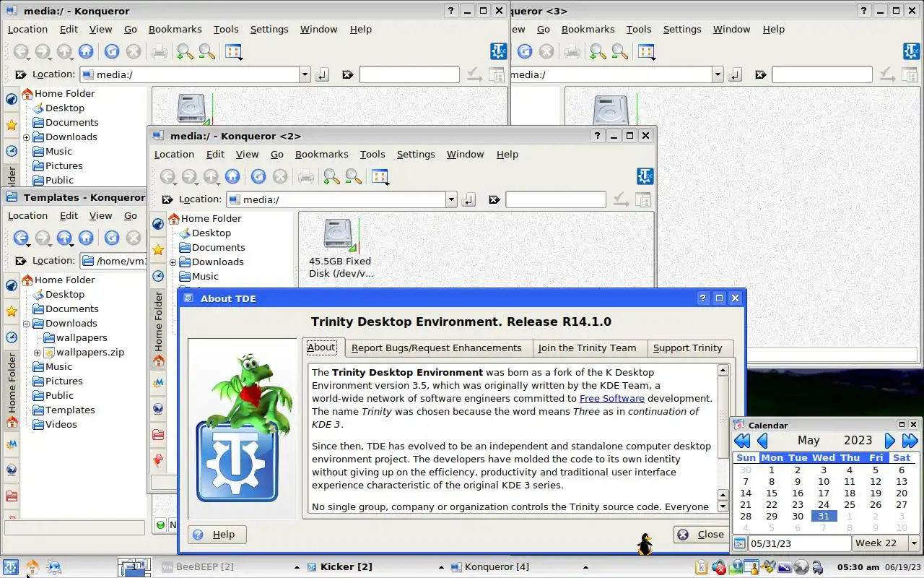
Task: Click the TDE logo in Konqueror <3>
Action: (x=911, y=51)
